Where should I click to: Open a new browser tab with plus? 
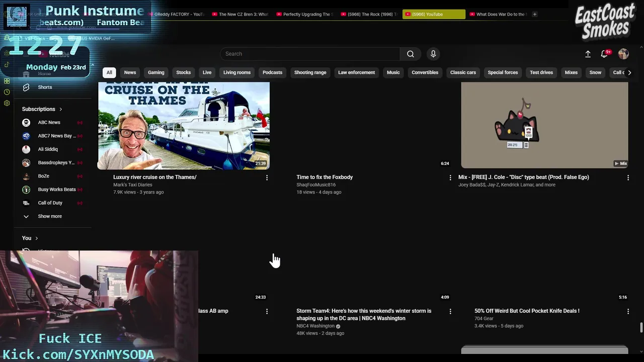pyautogui.click(x=534, y=14)
